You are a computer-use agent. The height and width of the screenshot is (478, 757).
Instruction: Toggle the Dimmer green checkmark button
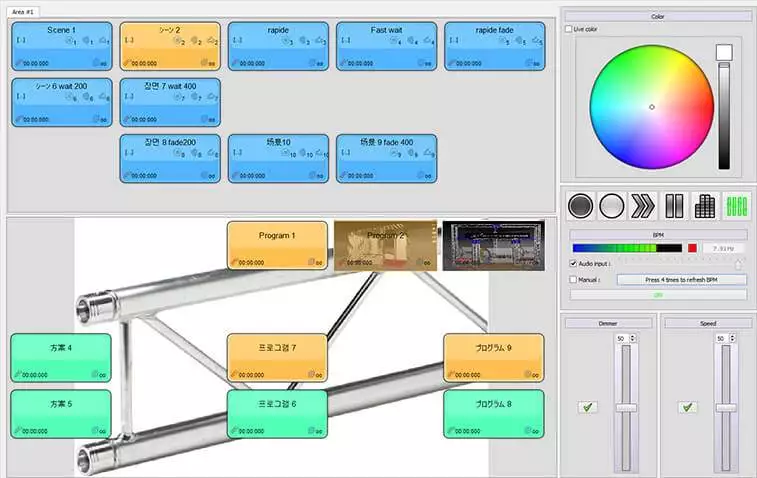click(586, 407)
